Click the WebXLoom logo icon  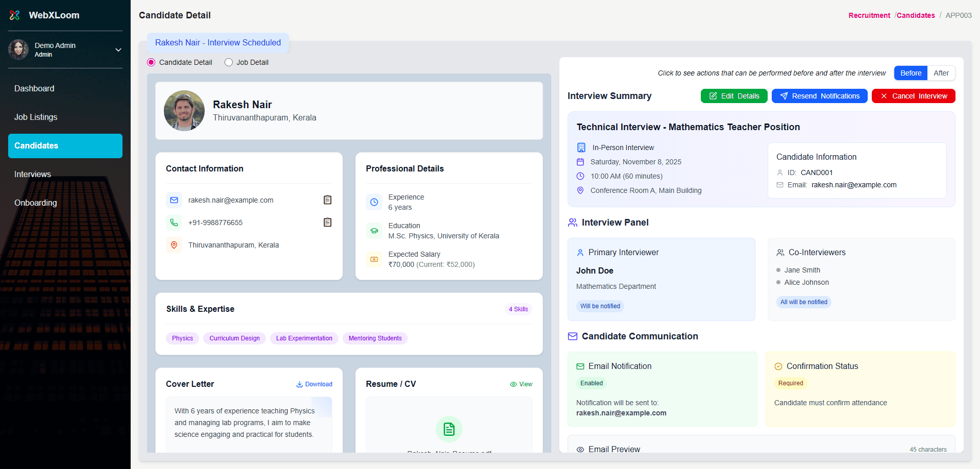click(15, 15)
